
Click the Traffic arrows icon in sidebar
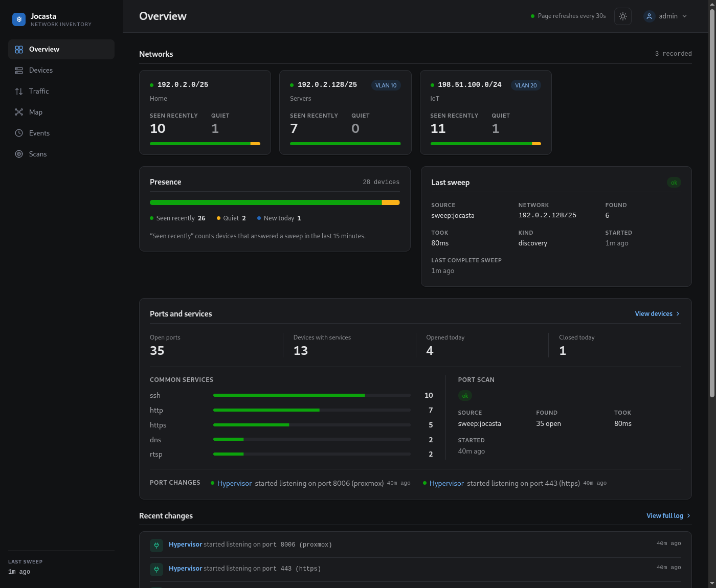pyautogui.click(x=19, y=92)
